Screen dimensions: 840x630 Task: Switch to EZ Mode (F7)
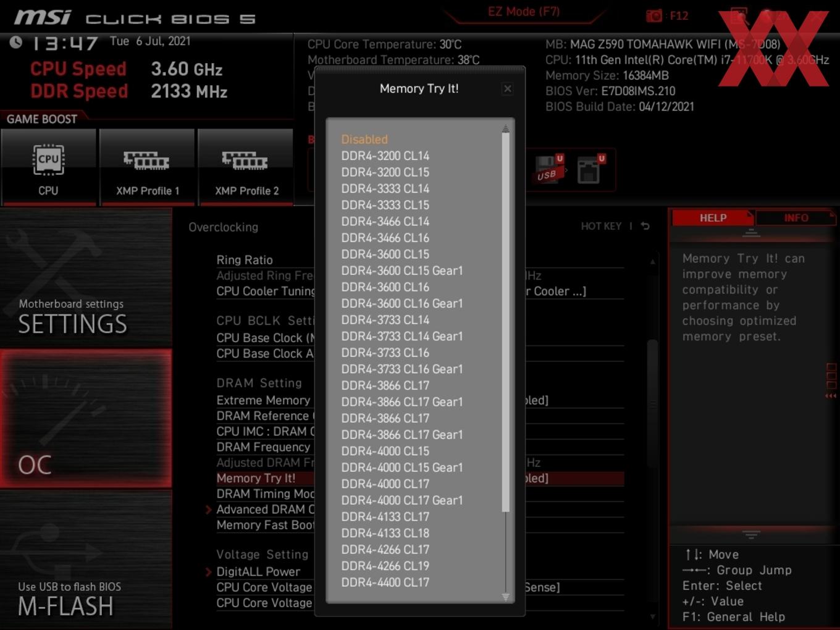[524, 12]
